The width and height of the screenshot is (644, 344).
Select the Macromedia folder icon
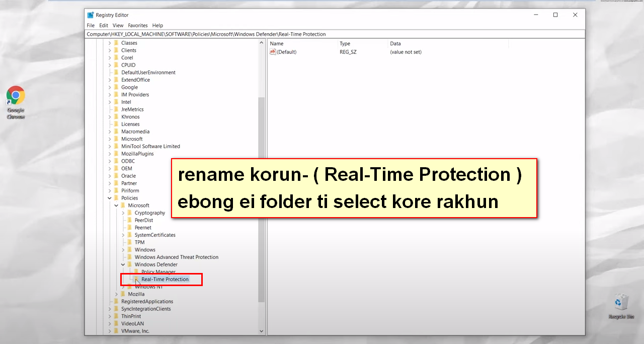point(116,131)
